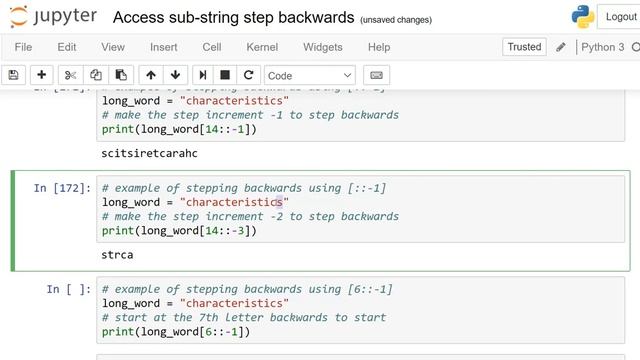
Task: Click the empty 'In [ ]:' cell prompt
Action: coord(69,289)
